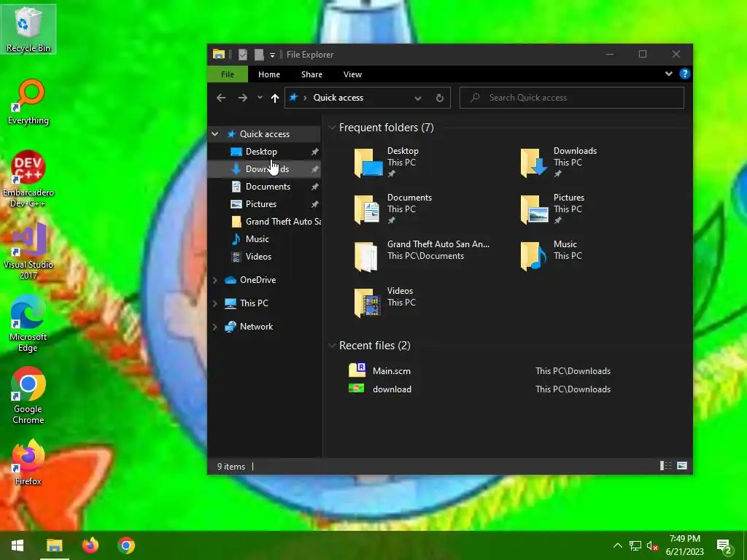
Task: Switch to the View ribbon tab
Action: pos(352,74)
